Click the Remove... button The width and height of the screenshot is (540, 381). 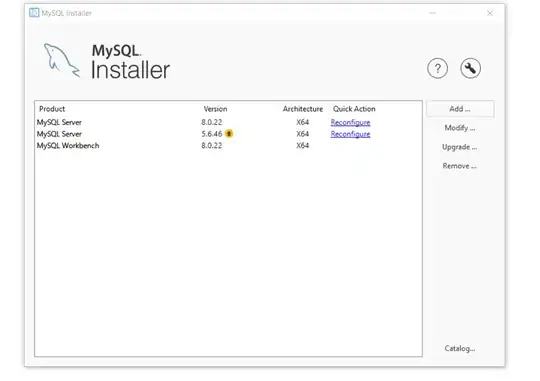pyautogui.click(x=460, y=166)
